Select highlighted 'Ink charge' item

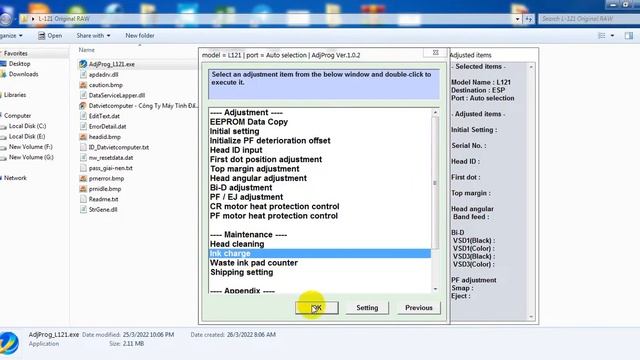[x=320, y=253]
